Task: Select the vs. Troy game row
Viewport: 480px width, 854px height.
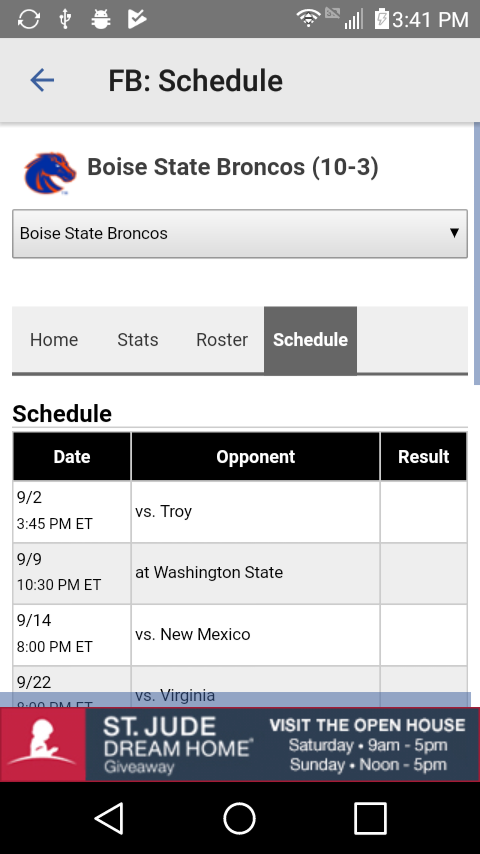Action: (240, 511)
